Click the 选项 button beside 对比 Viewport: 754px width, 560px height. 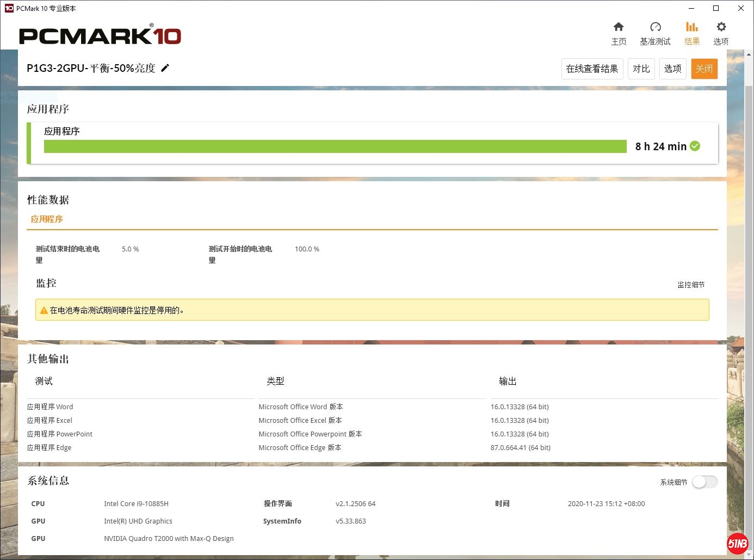coord(672,69)
